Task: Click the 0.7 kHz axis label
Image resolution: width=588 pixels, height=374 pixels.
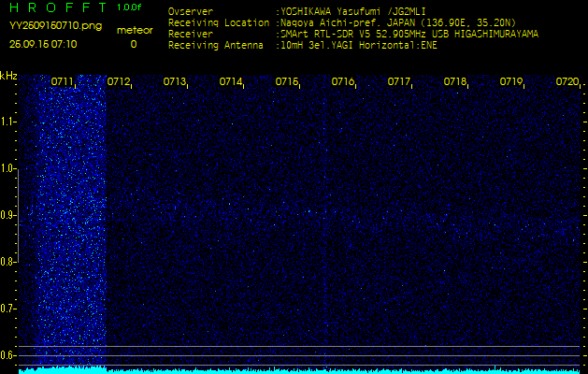Action: [7, 309]
